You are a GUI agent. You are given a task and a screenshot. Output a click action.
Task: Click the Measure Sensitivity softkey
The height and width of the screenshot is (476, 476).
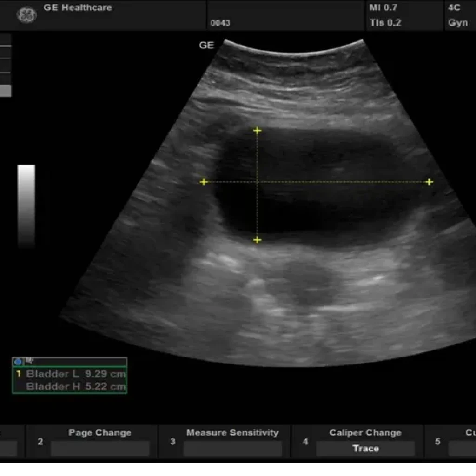pos(232,449)
